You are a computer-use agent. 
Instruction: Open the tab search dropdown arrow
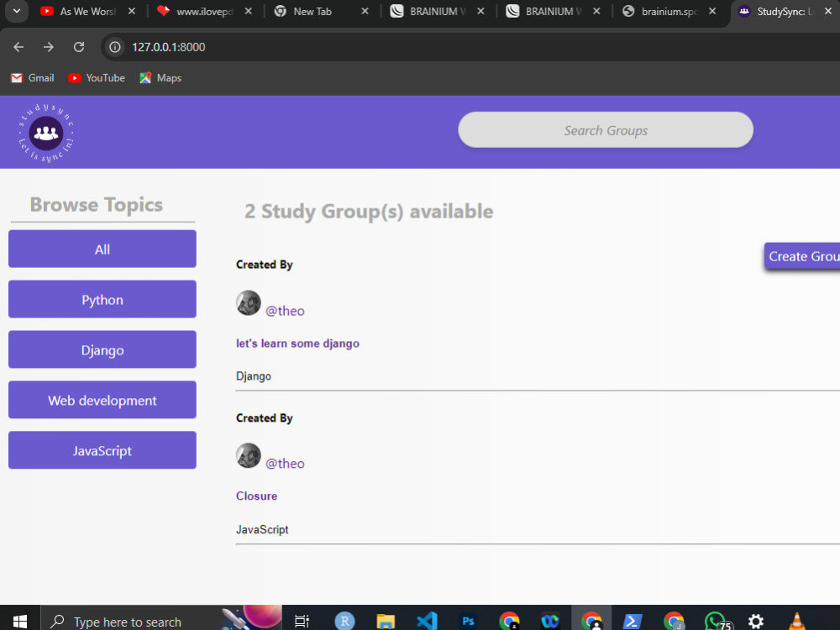click(17, 11)
